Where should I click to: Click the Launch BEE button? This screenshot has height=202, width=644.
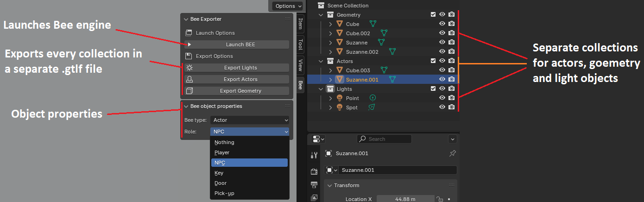tap(240, 44)
